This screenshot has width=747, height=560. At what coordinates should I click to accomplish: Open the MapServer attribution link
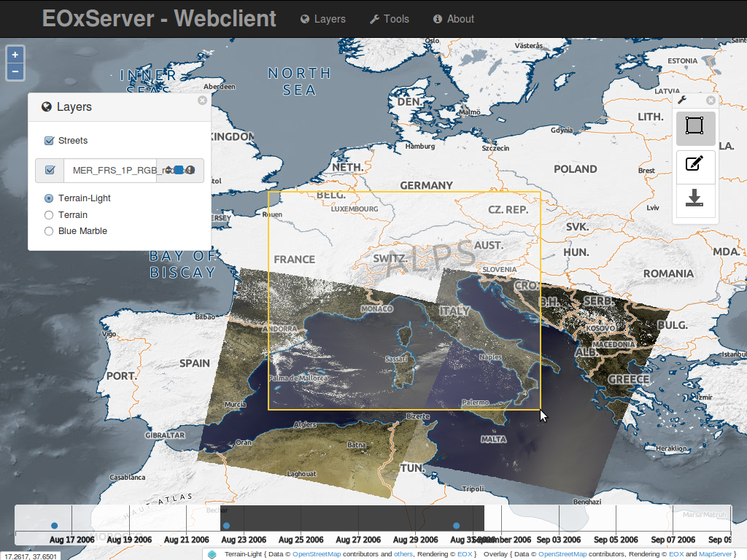(715, 554)
